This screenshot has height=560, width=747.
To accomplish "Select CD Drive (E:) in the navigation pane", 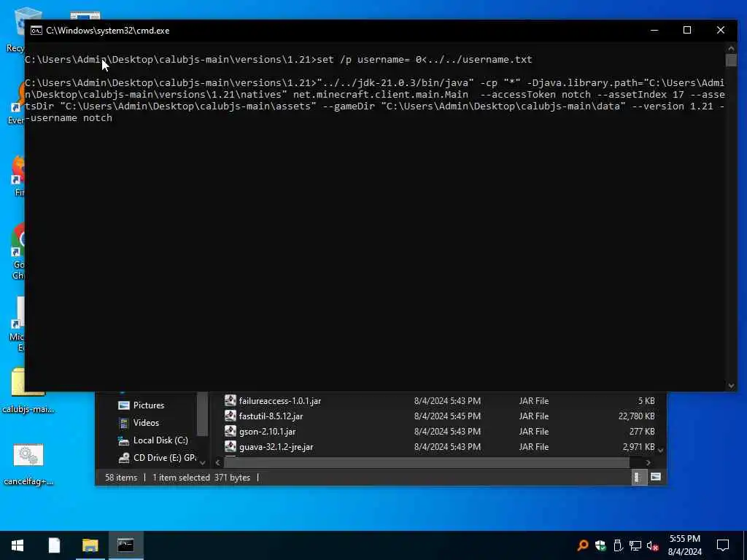I will pos(164,458).
